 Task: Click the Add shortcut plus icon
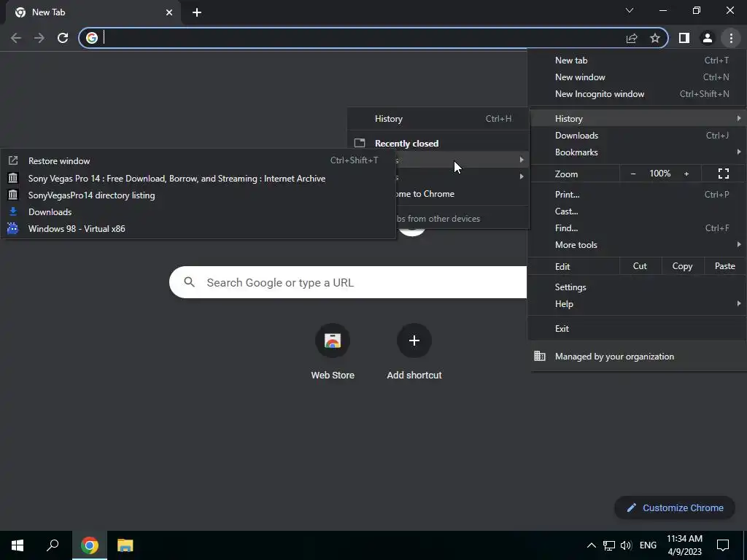tap(414, 341)
